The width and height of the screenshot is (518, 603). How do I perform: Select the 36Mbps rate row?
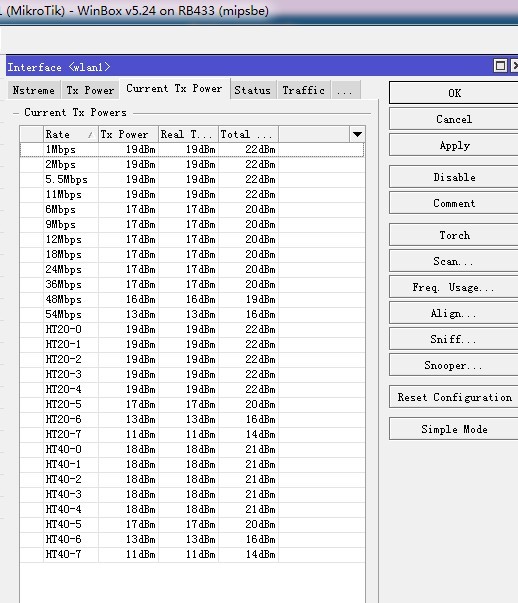tap(192, 284)
